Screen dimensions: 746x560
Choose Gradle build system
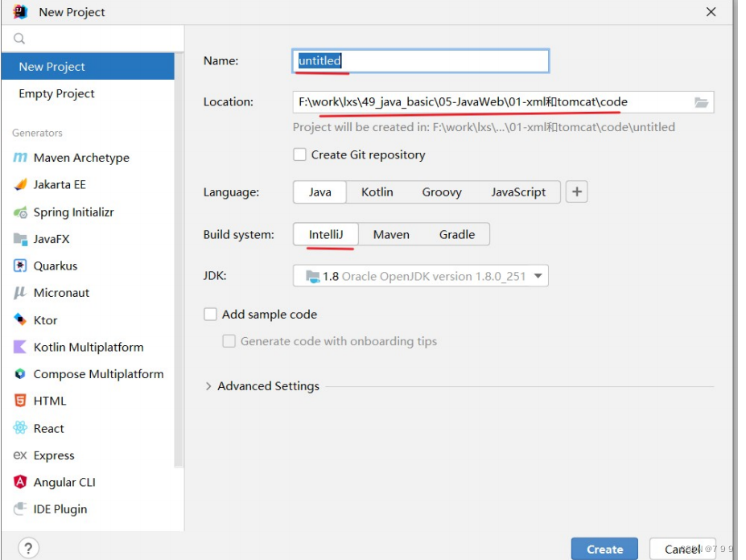[x=457, y=235]
